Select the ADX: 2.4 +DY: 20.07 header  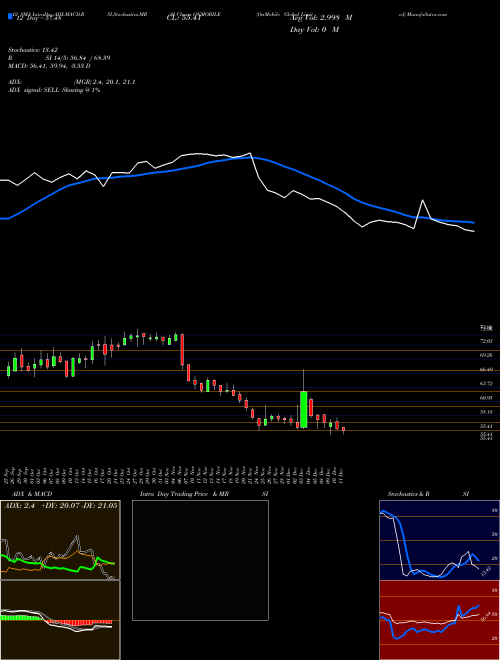(x=60, y=505)
